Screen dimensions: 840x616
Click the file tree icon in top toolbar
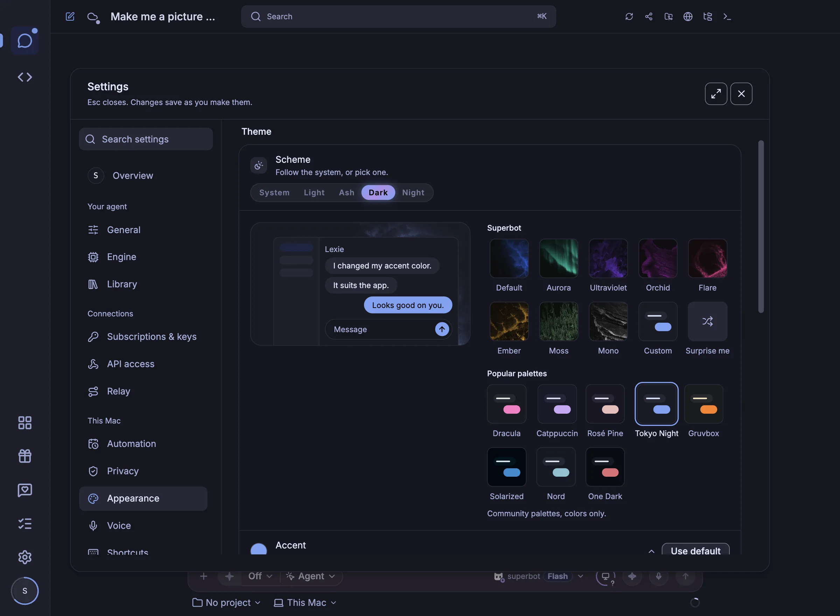[x=707, y=16]
